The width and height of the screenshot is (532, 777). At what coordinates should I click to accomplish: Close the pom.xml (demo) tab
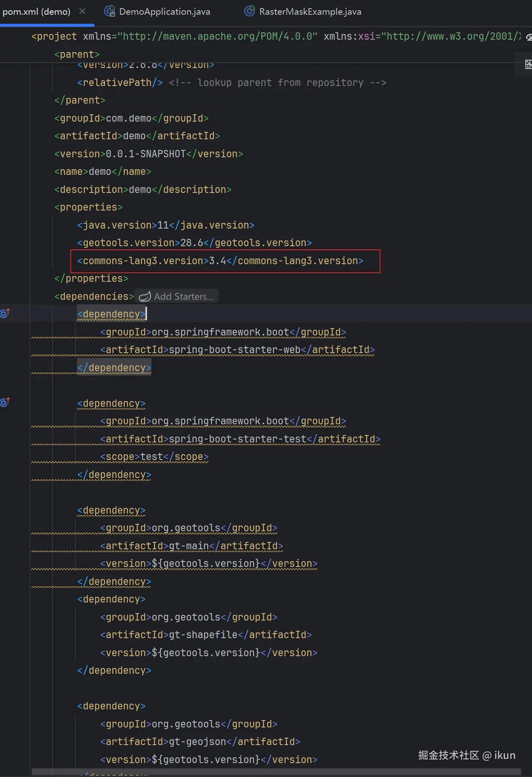(82, 11)
